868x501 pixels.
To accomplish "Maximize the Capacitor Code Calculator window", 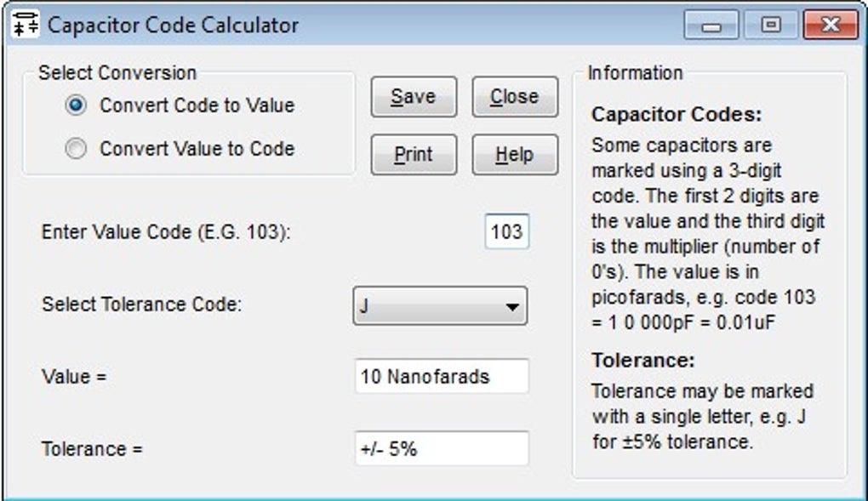I will (x=771, y=25).
